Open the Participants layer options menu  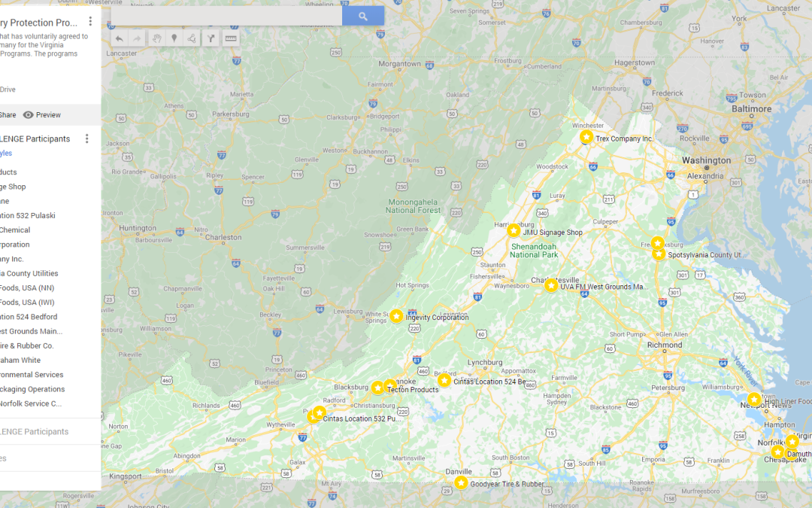coord(86,138)
